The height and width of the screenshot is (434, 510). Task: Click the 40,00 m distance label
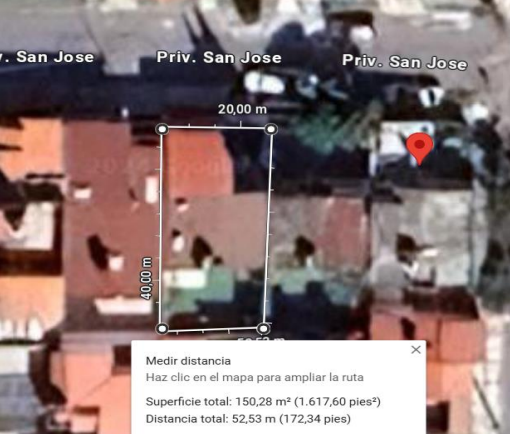click(x=146, y=278)
